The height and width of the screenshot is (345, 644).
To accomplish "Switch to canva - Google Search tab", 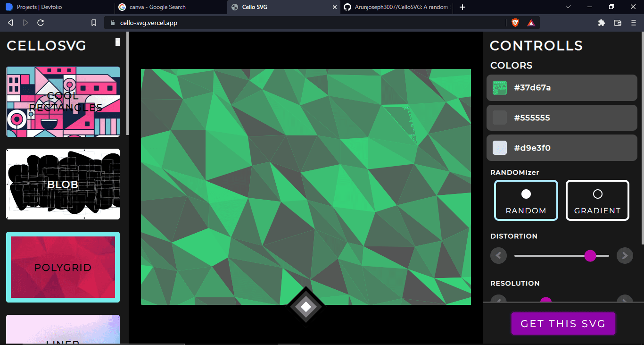I will coord(170,7).
